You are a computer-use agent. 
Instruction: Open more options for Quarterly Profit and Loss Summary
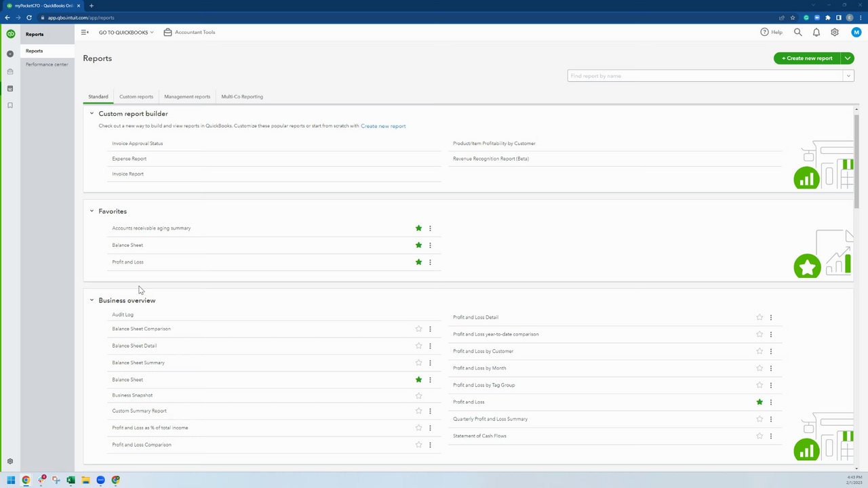(x=771, y=419)
